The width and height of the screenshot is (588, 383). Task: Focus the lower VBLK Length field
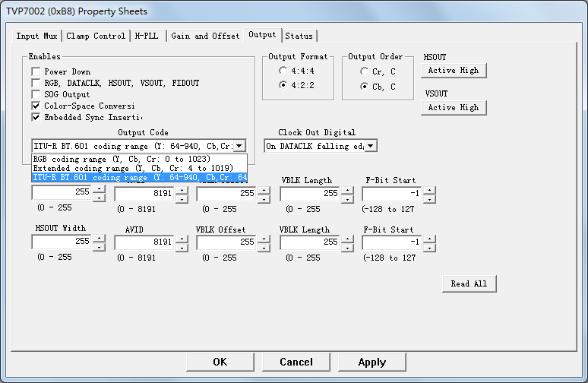(x=310, y=242)
